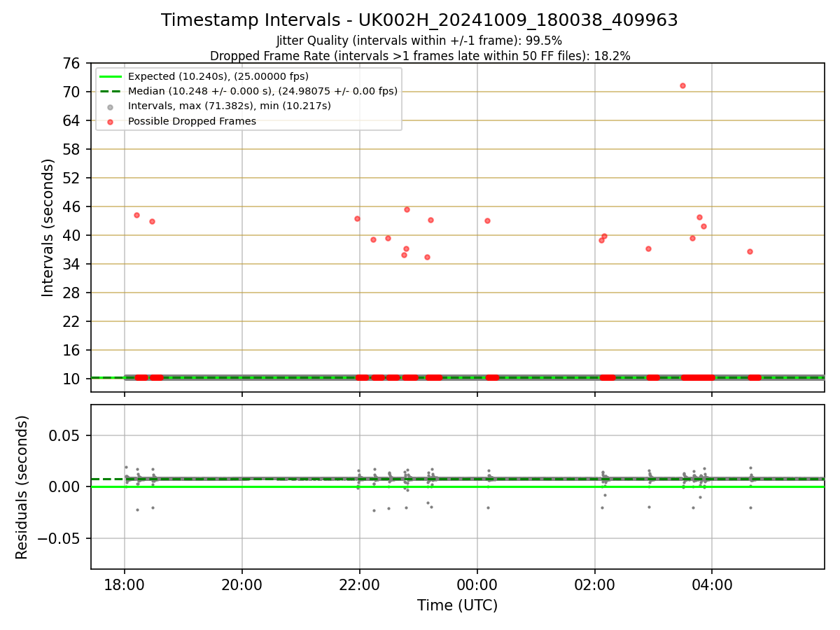Click the '46' tick on the intervals axis

pyautogui.click(x=73, y=206)
